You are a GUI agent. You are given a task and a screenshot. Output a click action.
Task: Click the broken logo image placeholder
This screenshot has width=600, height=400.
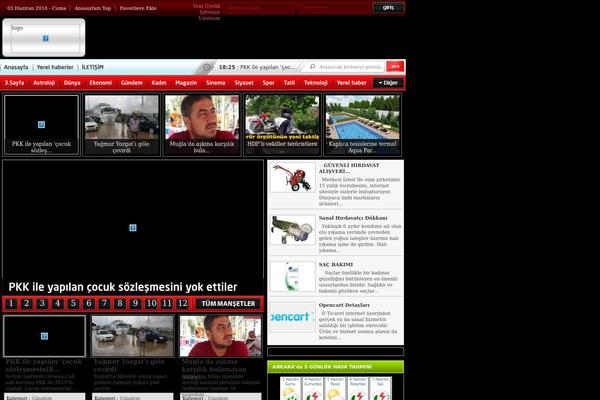pyautogui.click(x=46, y=38)
